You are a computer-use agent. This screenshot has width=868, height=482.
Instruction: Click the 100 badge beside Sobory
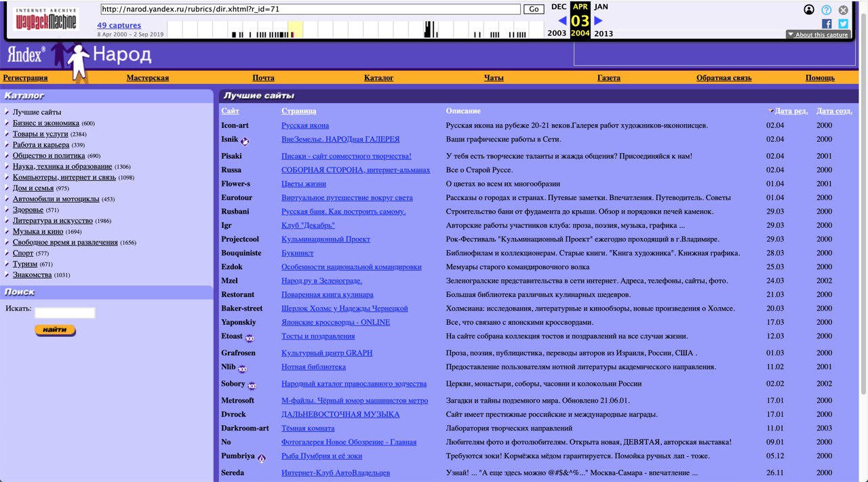tap(252, 386)
